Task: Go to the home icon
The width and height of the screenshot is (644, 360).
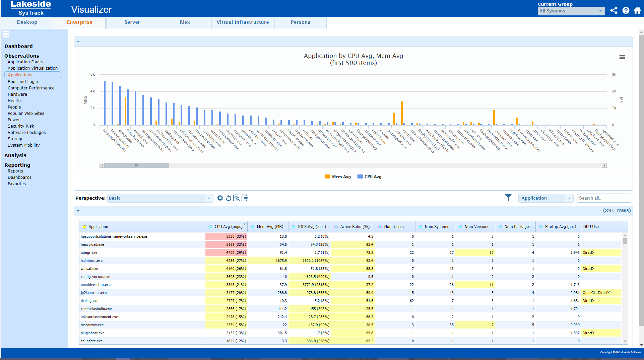Action: click(637, 10)
